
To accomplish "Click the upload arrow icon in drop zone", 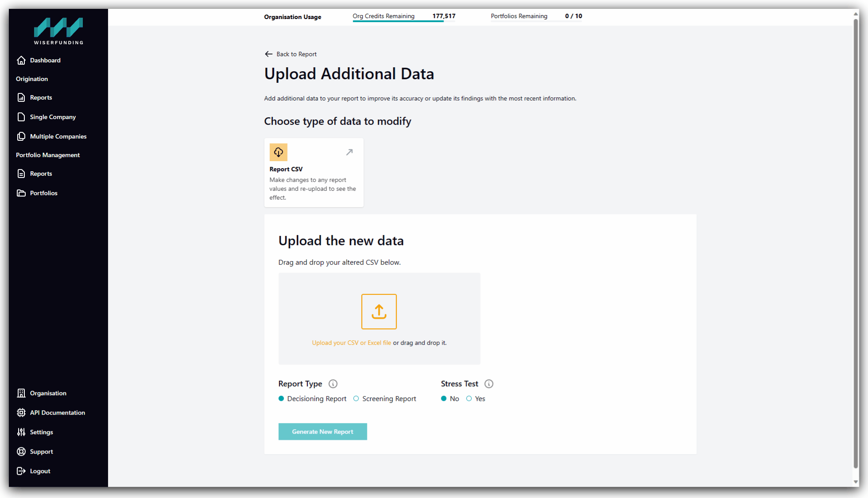I will pos(379,312).
